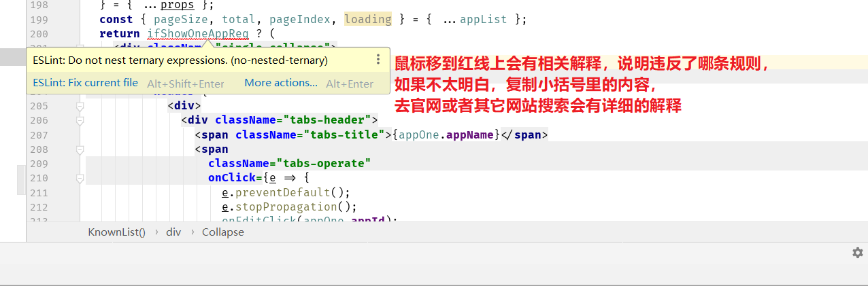This screenshot has height=288, width=868.
Task: Select the 'Collapse' breadcrumb item
Action: [x=222, y=232]
